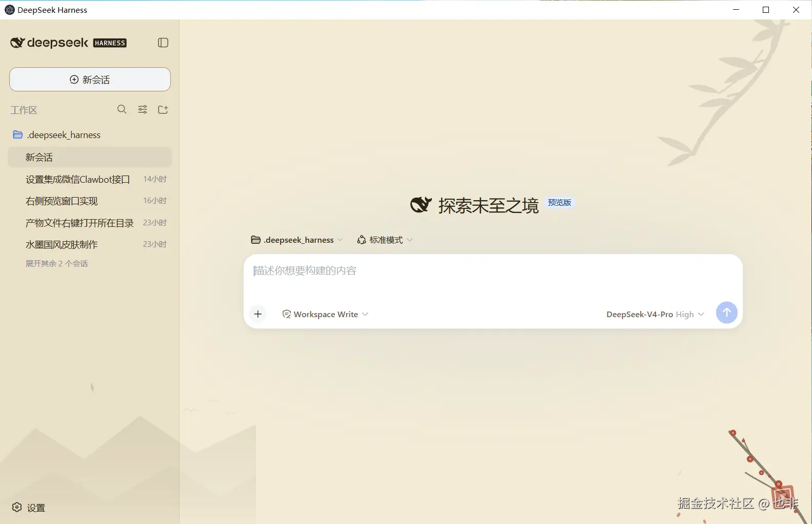Open workspace filter settings icon
The width and height of the screenshot is (812, 524).
[x=143, y=109]
